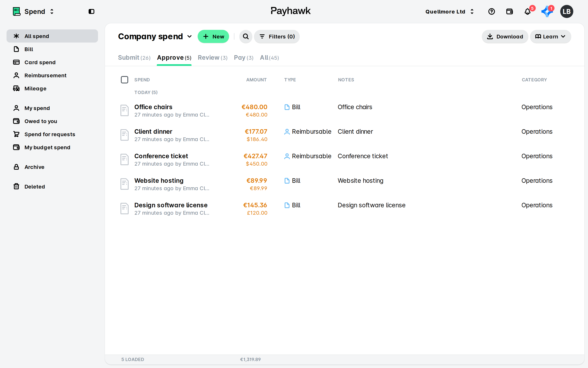Click the Download button
The height and width of the screenshot is (368, 588).
coord(505,37)
